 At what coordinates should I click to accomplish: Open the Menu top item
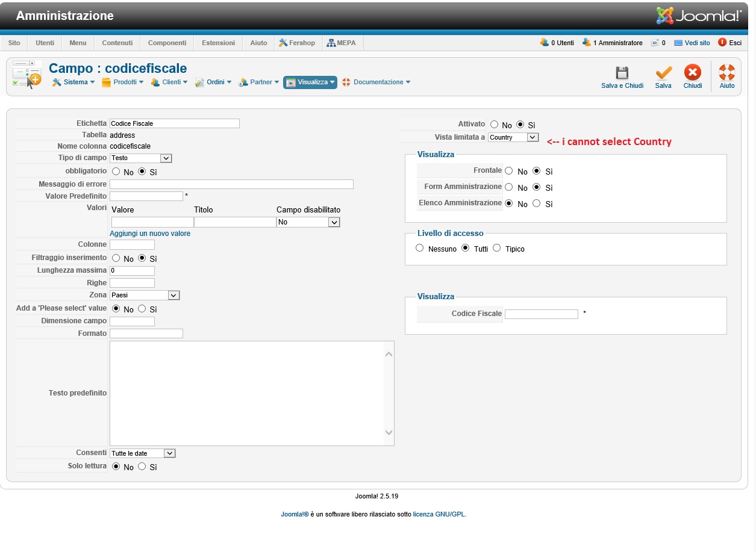point(78,43)
